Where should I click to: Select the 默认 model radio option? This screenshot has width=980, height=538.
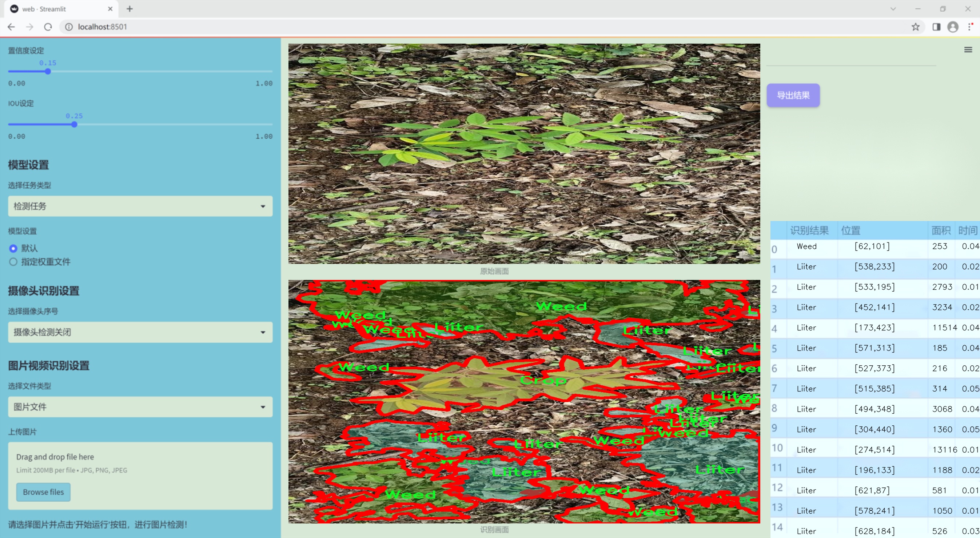pyautogui.click(x=13, y=249)
